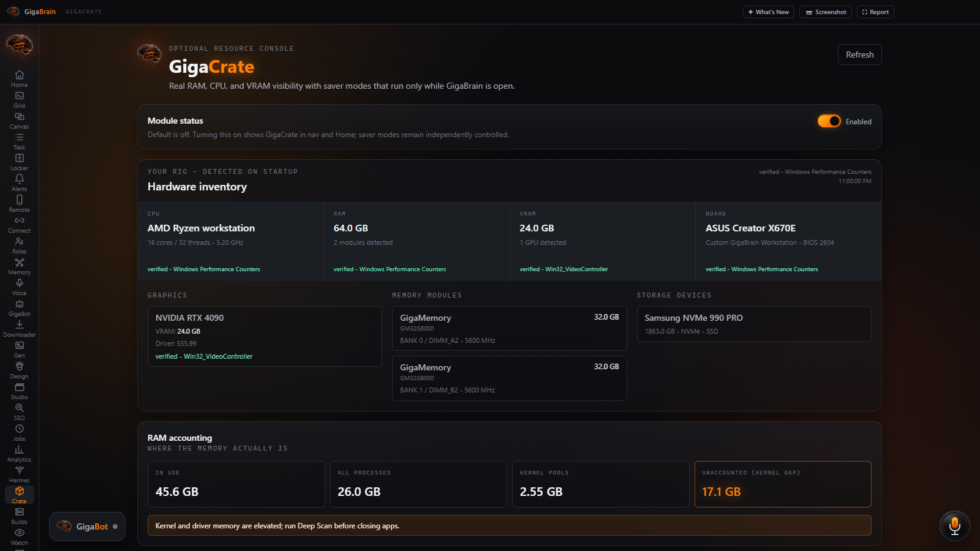Click the Driver: 555.99 text
This screenshot has width=980, height=551.
coord(176,343)
